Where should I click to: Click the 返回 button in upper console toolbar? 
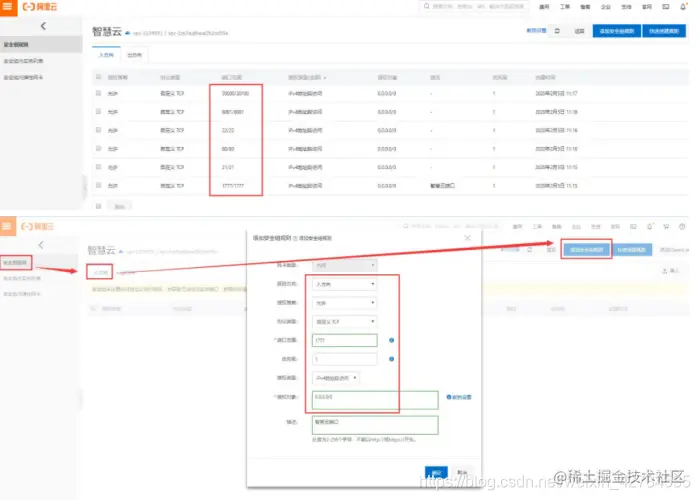pyautogui.click(x=579, y=31)
